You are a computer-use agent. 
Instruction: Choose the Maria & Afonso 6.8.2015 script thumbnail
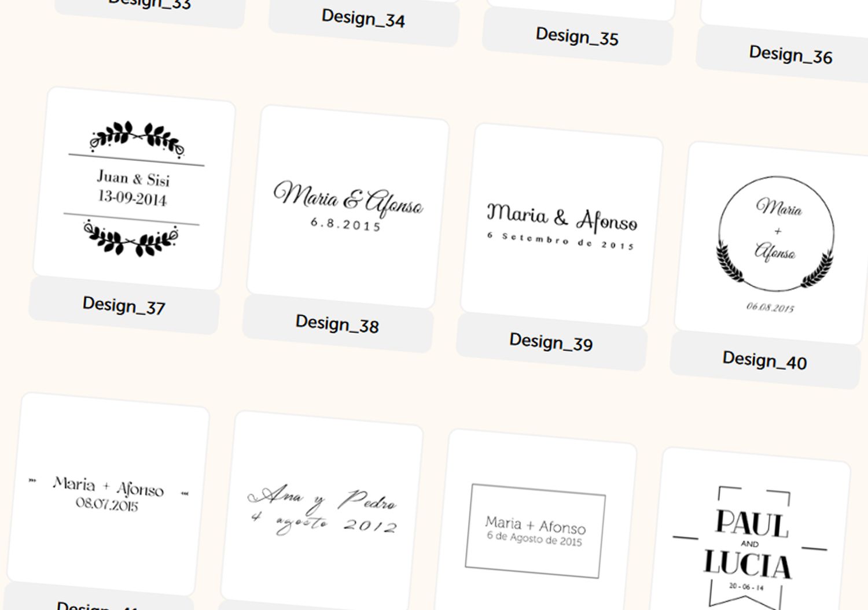tap(348, 206)
